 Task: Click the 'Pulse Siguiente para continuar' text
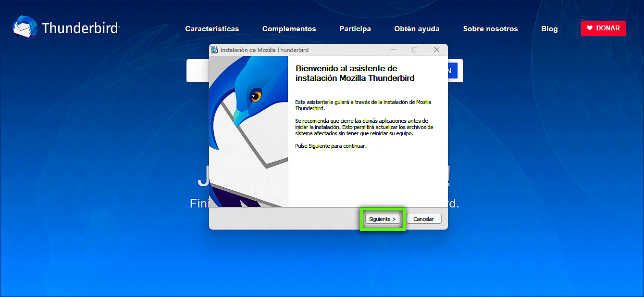pyautogui.click(x=331, y=146)
